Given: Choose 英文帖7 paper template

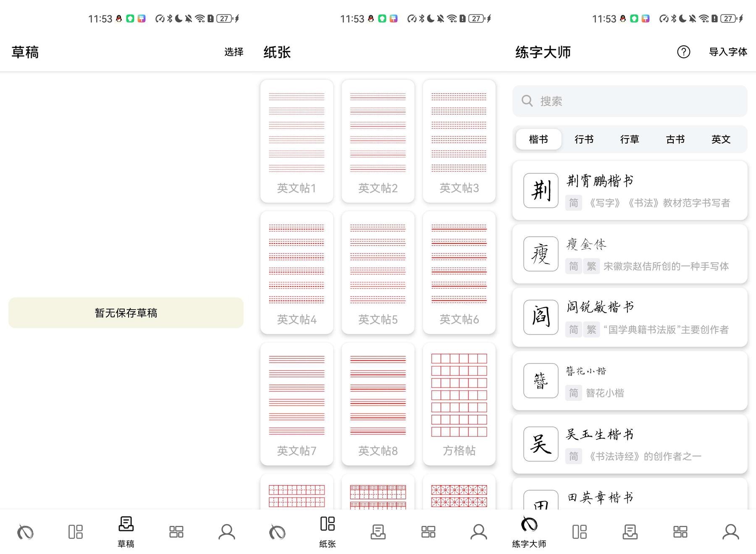Looking at the screenshot, I should click(x=297, y=404).
